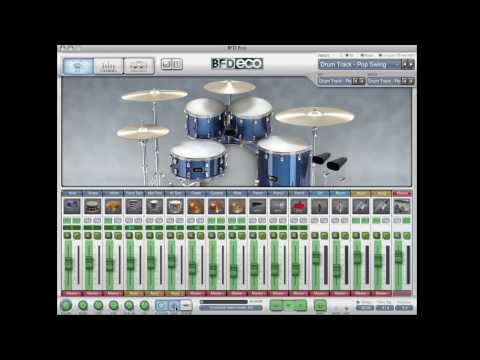The image size is (480, 360).
Task: Select the Cymbal channel thumbnail
Action: tap(216, 206)
